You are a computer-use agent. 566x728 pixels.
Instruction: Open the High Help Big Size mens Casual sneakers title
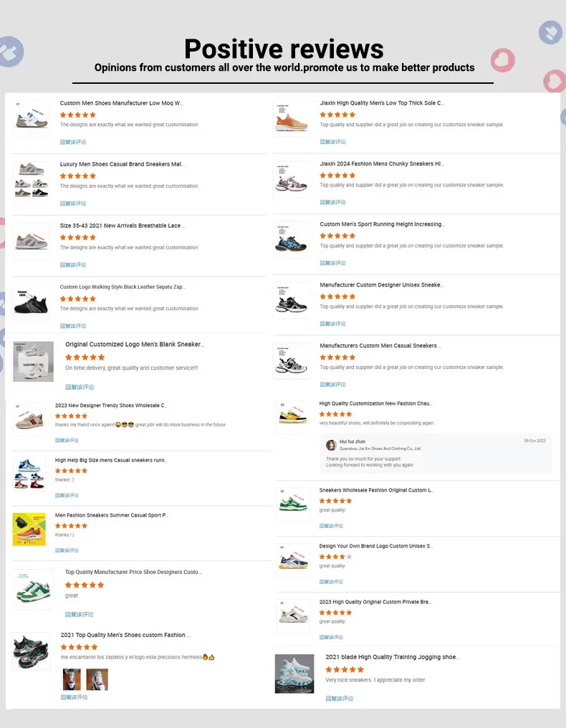tap(111, 460)
